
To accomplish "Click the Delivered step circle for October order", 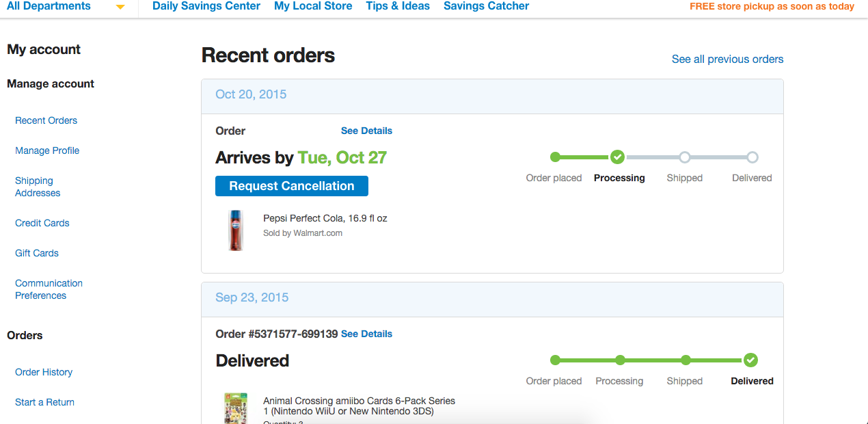I will pyautogui.click(x=752, y=157).
